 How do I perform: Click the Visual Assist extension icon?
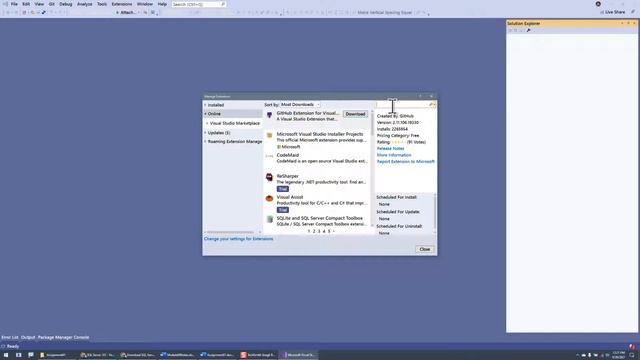pos(269,198)
